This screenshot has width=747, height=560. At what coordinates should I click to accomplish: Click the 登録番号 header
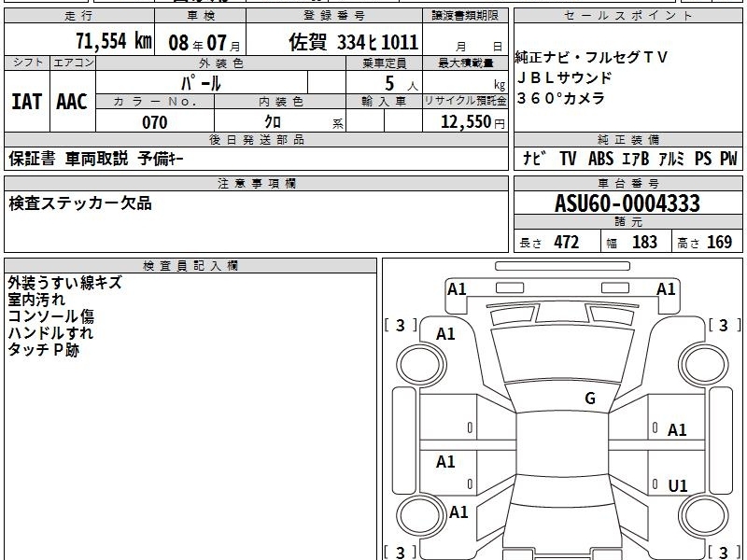click(x=334, y=16)
